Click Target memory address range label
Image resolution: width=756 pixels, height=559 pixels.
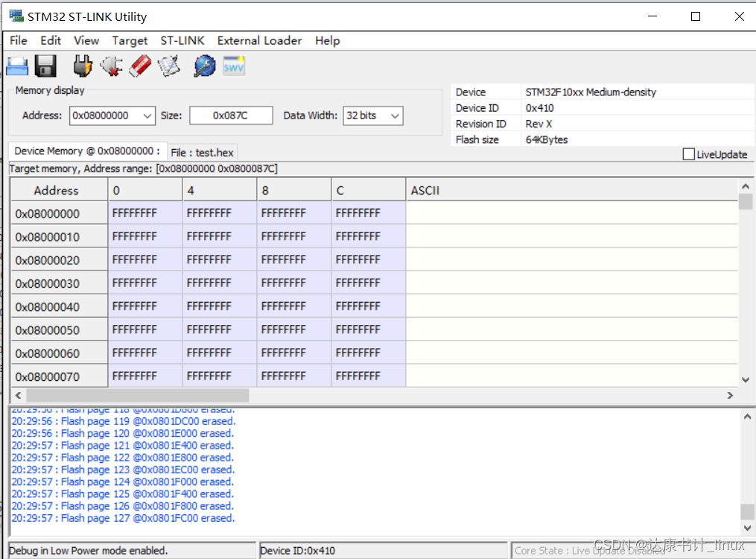point(143,168)
